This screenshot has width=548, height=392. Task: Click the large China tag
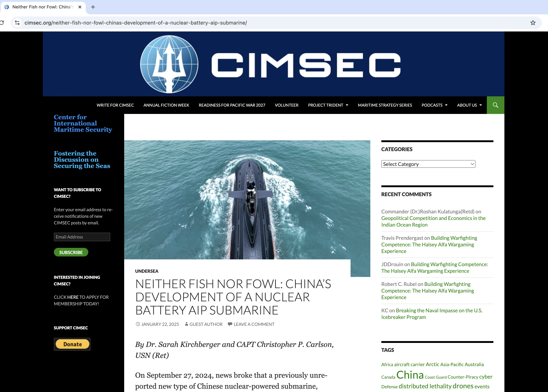pyautogui.click(x=410, y=375)
